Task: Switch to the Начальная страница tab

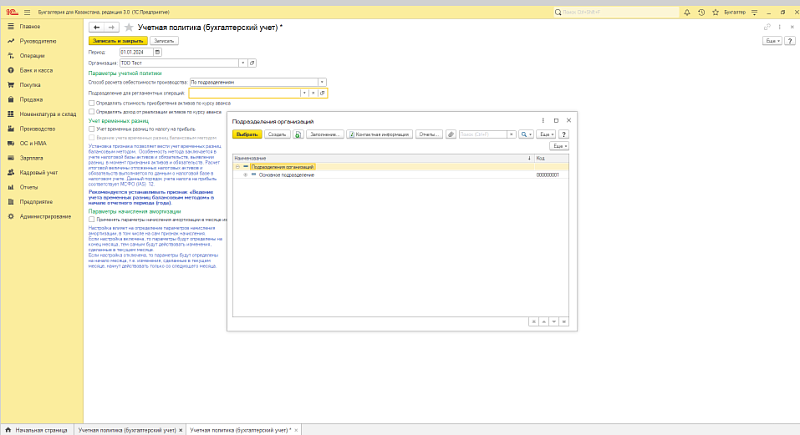Action: pos(36,429)
